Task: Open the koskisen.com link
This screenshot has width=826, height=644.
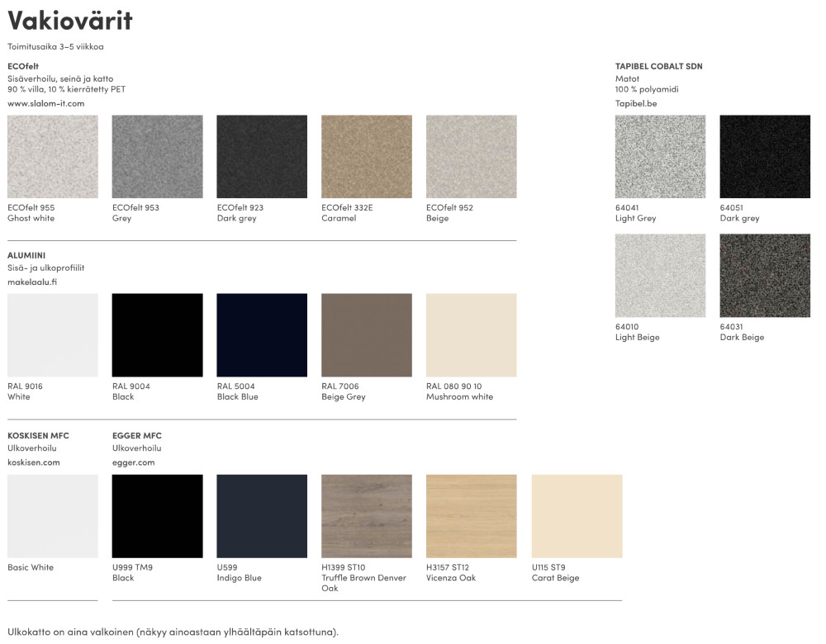Action: (33, 462)
